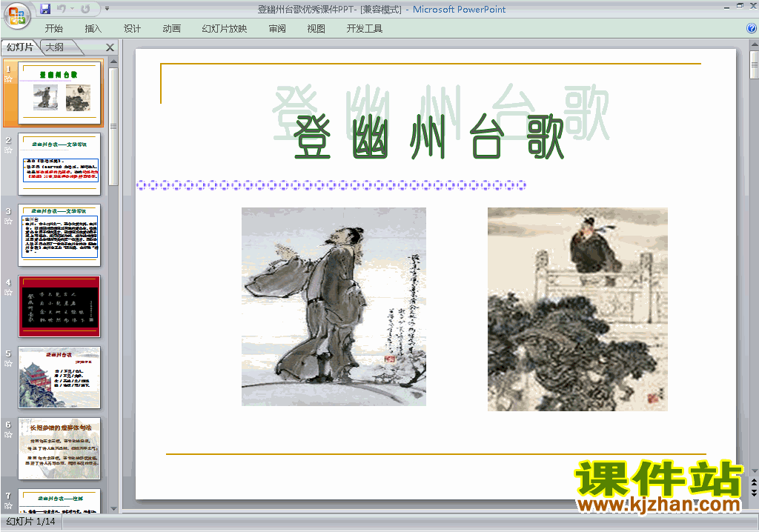Viewport: 759px width, 532px height.
Task: Click the 幻灯片 1/14 status bar indicator
Action: 31,522
